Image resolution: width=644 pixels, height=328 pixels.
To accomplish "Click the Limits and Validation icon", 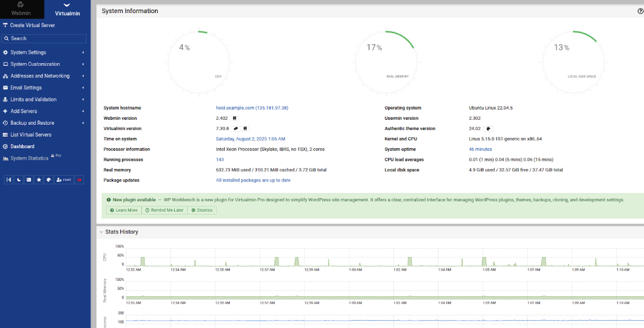I will click(5, 100).
